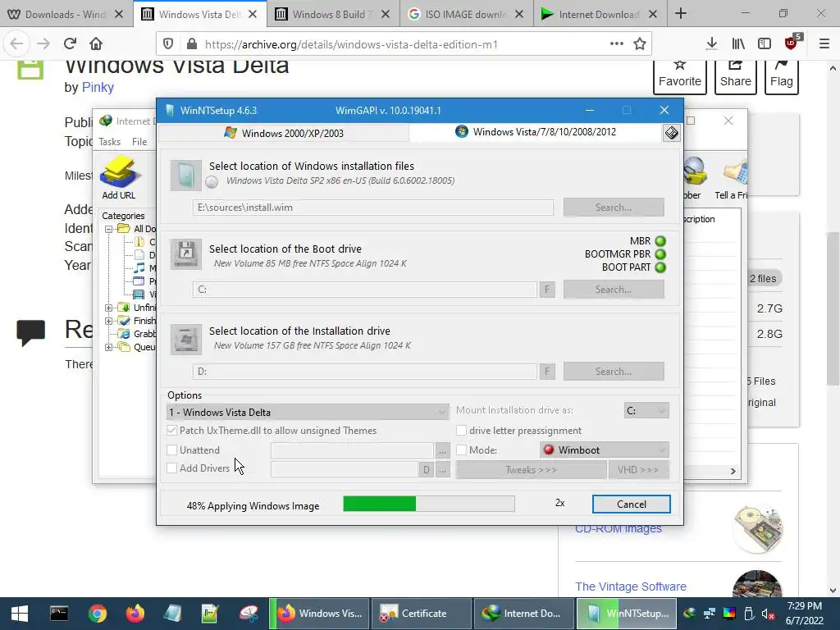Open Windows Start button

(x=20, y=614)
